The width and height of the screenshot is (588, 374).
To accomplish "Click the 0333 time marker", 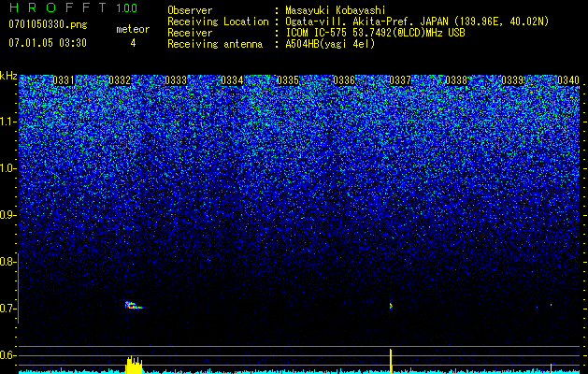I will pos(176,80).
